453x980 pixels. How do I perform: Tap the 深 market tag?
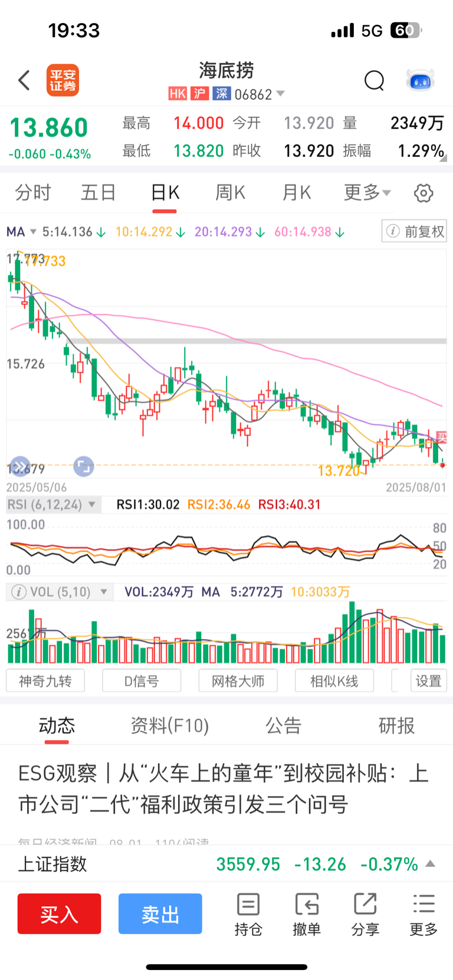pos(222,94)
